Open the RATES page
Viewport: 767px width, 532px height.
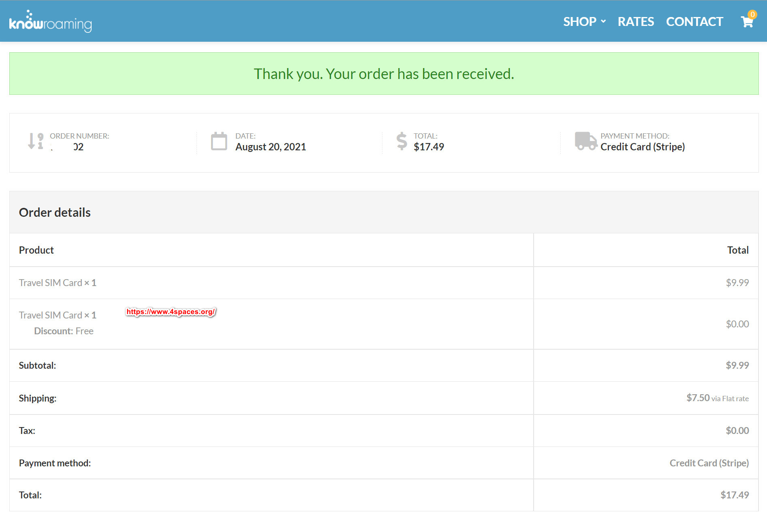(635, 21)
